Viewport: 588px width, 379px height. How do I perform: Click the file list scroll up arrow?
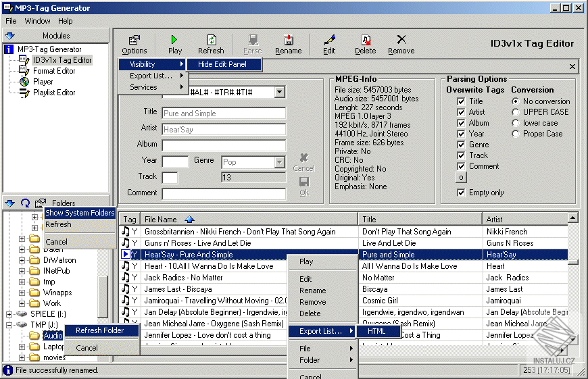click(x=572, y=218)
